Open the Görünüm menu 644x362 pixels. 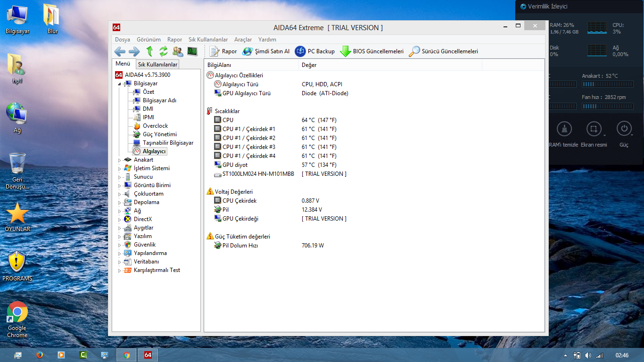pyautogui.click(x=149, y=40)
